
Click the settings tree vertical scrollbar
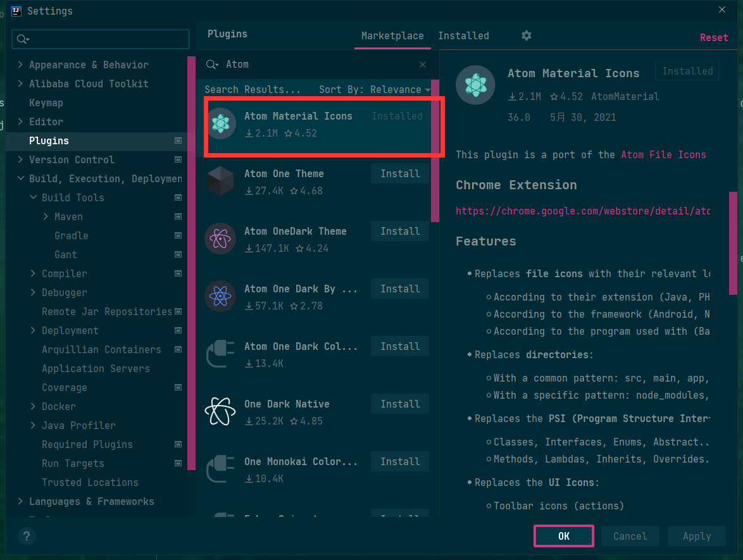click(x=191, y=263)
